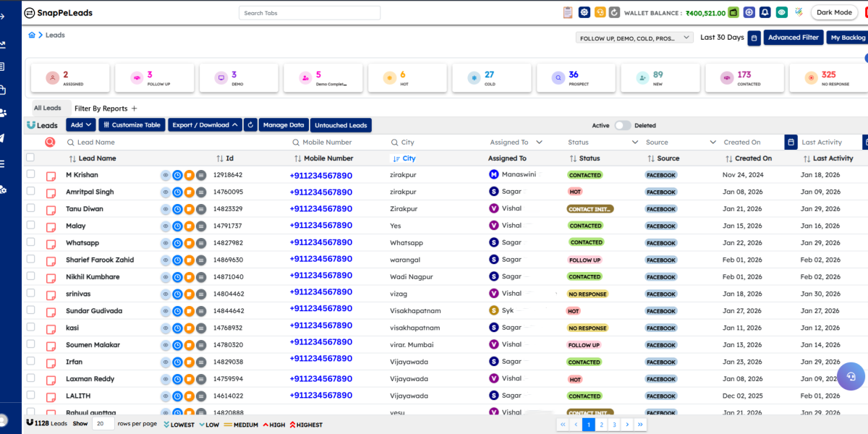
Task: Switch to the Filter By Reports tab
Action: tap(101, 109)
